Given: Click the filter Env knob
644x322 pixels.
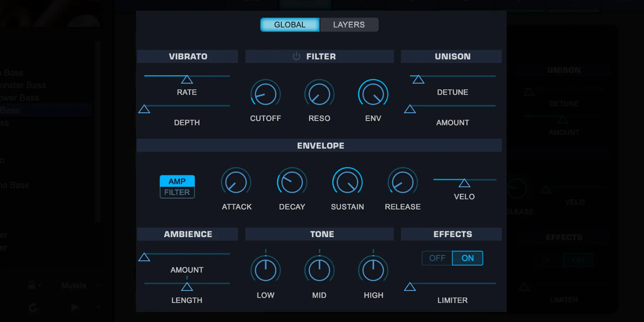Looking at the screenshot, I should pos(373,94).
